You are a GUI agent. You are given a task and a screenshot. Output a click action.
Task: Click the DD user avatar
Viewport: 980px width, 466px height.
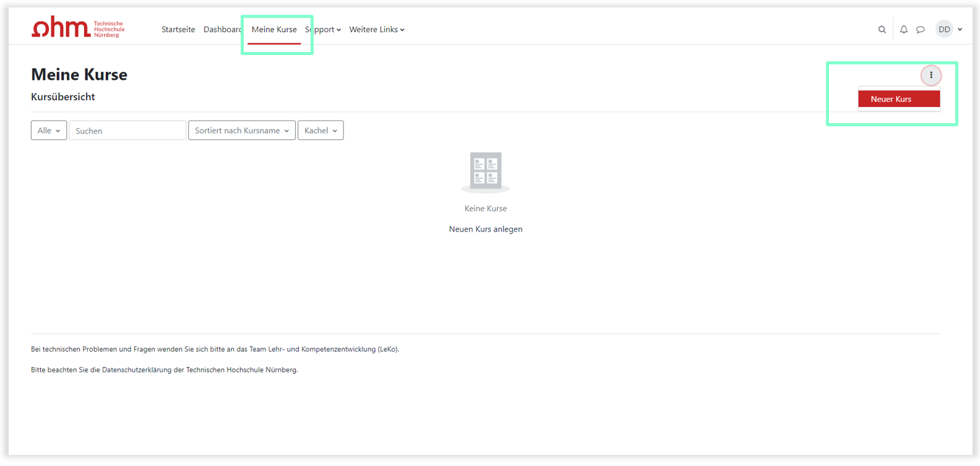point(943,30)
